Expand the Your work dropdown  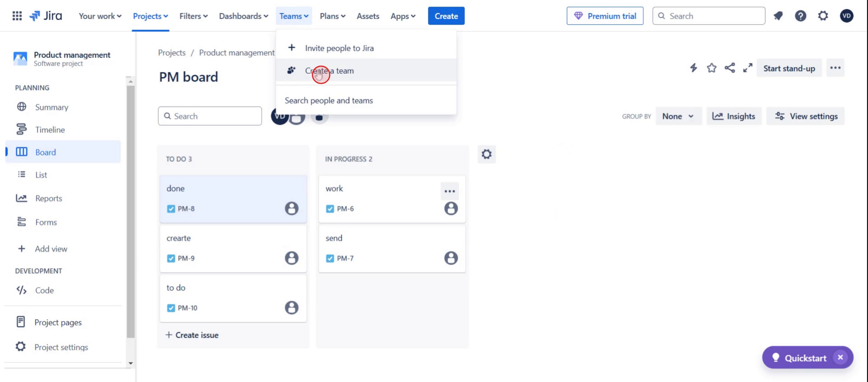[100, 16]
